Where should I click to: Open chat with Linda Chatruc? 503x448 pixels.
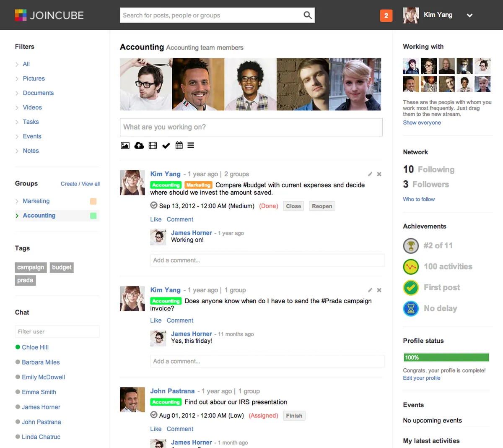[x=41, y=437]
